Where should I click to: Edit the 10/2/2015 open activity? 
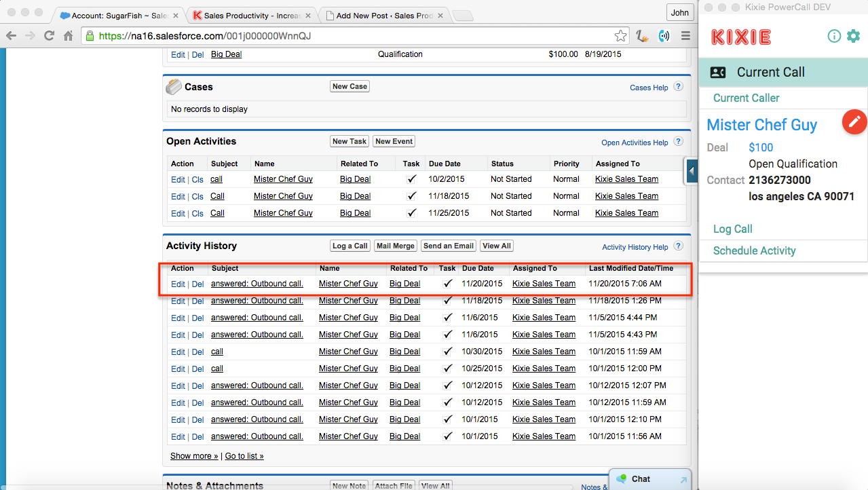point(178,180)
